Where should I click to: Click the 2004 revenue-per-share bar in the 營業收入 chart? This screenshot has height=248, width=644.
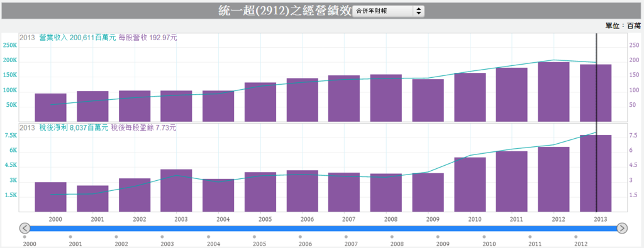(x=218, y=106)
